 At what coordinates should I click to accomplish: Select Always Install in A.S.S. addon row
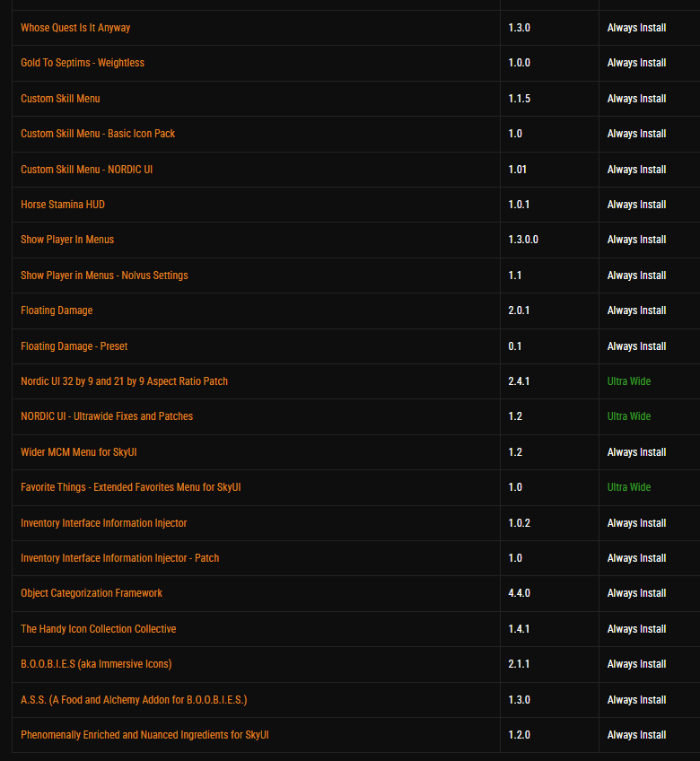(x=636, y=699)
